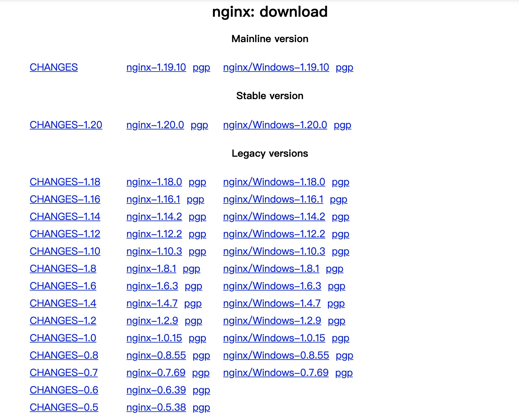Download nginx/Windows-1.20.0 stable build
Viewport: 519px width, 420px height.
[x=275, y=125]
